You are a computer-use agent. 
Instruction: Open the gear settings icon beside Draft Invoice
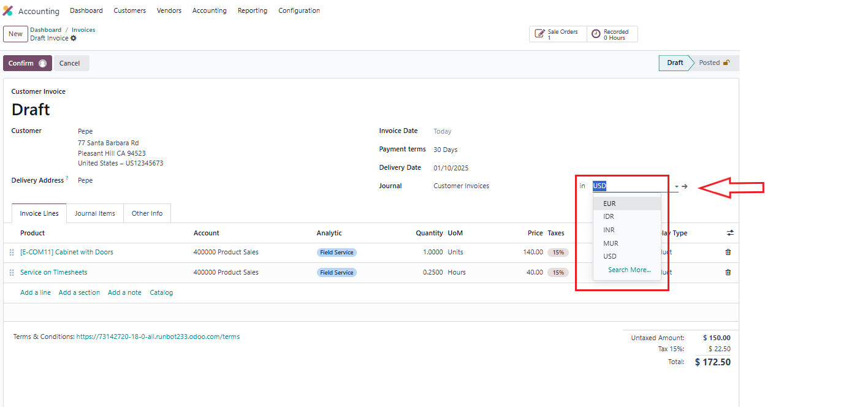[74, 38]
